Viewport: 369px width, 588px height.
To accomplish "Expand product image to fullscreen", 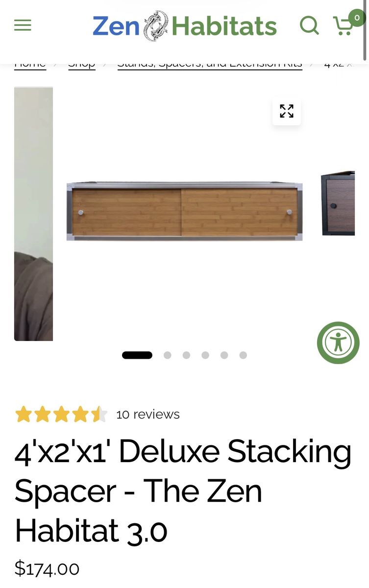I will (x=287, y=111).
